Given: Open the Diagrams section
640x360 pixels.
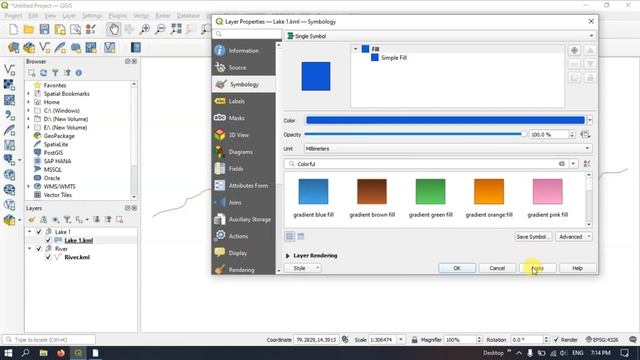Looking at the screenshot, I should click(x=243, y=152).
